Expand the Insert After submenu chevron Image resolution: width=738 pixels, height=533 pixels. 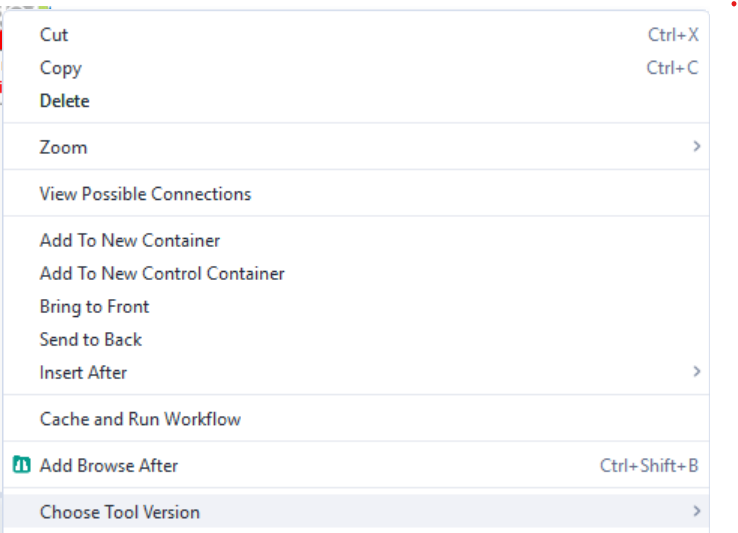coord(696,372)
